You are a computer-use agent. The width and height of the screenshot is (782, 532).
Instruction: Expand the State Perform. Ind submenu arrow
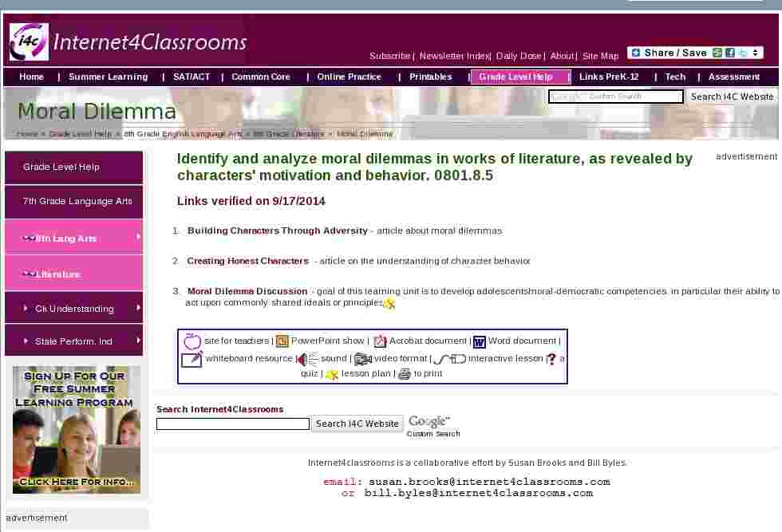click(x=138, y=341)
